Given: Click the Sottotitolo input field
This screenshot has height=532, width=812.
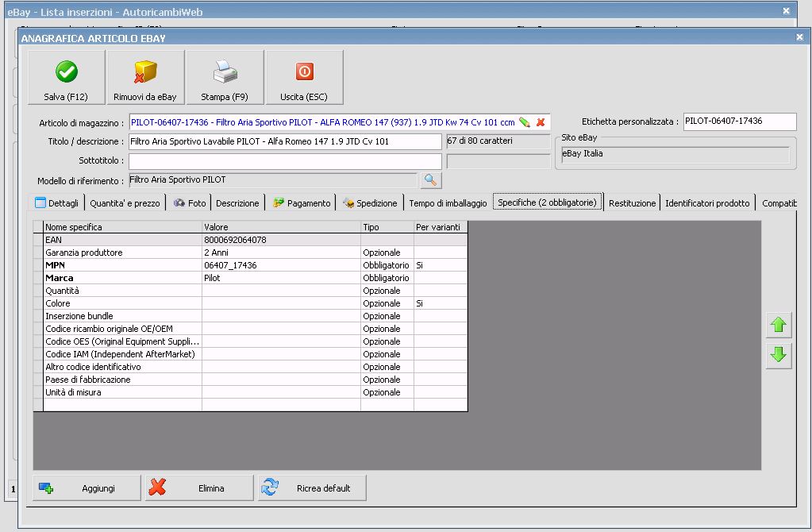Looking at the screenshot, I should pos(285,161).
